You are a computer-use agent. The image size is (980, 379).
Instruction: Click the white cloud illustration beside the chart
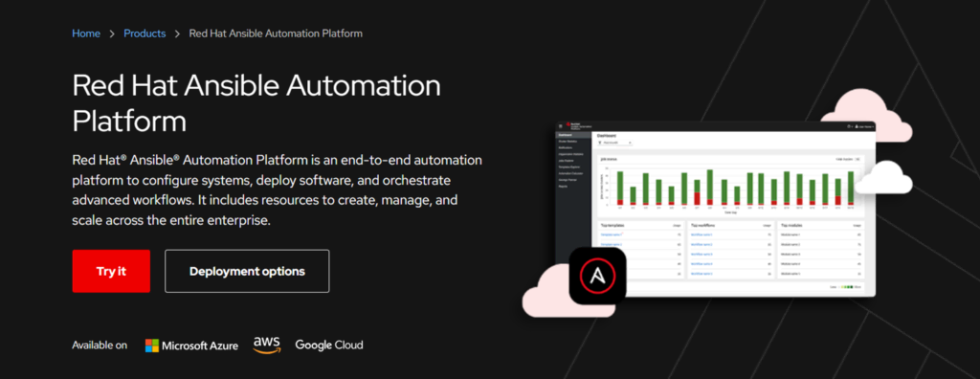(x=883, y=178)
